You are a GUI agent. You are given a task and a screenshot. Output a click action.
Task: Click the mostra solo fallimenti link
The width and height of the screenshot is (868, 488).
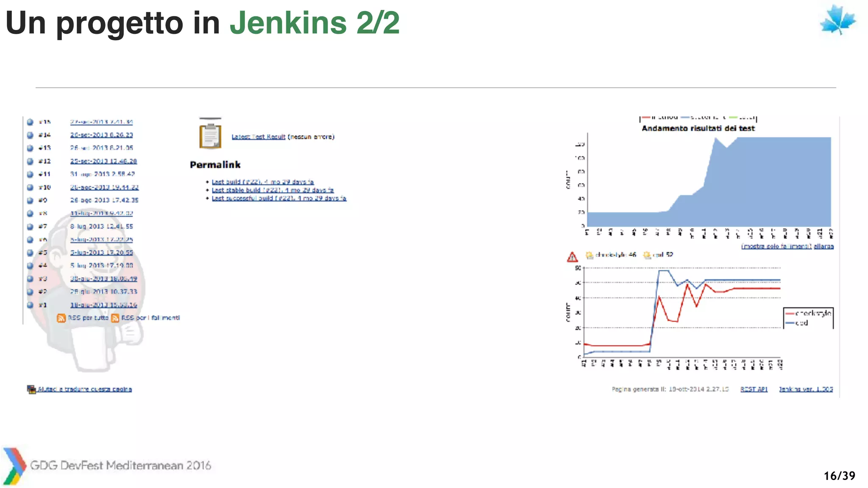(x=776, y=246)
